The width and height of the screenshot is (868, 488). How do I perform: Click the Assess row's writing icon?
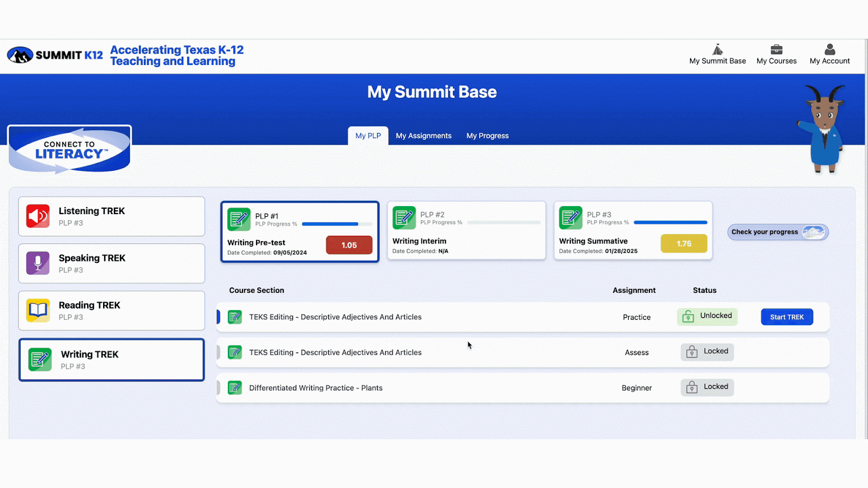pos(235,352)
